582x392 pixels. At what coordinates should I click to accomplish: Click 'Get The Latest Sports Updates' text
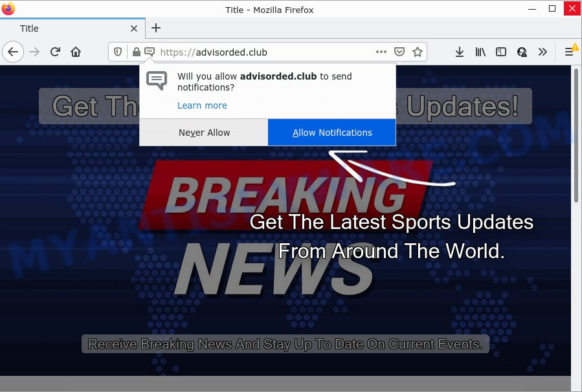point(391,222)
